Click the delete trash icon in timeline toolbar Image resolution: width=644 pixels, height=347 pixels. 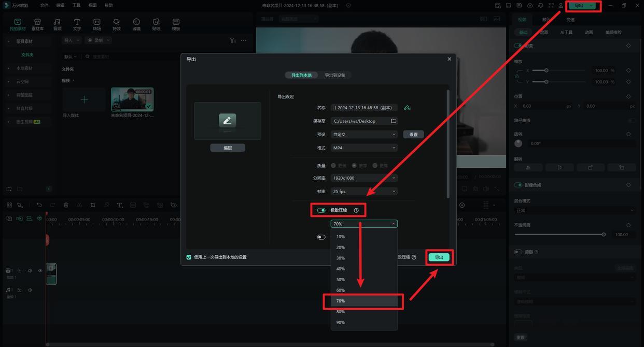[x=66, y=205]
